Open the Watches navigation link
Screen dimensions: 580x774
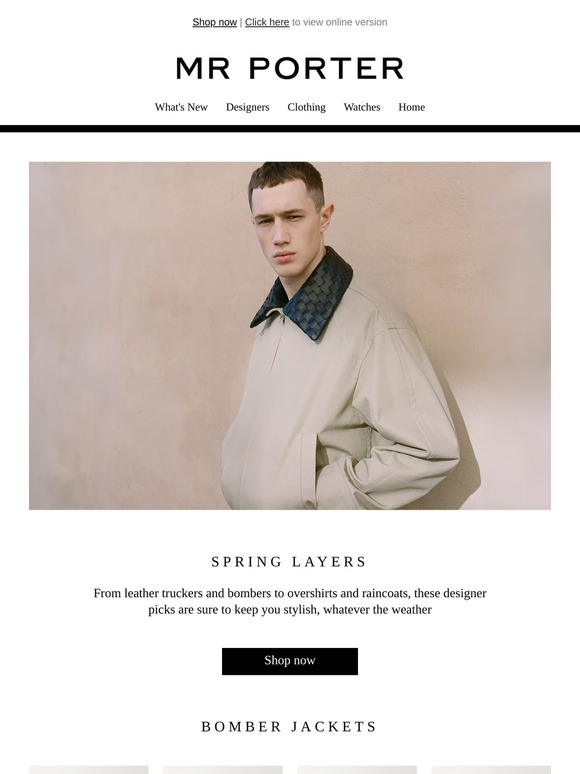point(362,107)
